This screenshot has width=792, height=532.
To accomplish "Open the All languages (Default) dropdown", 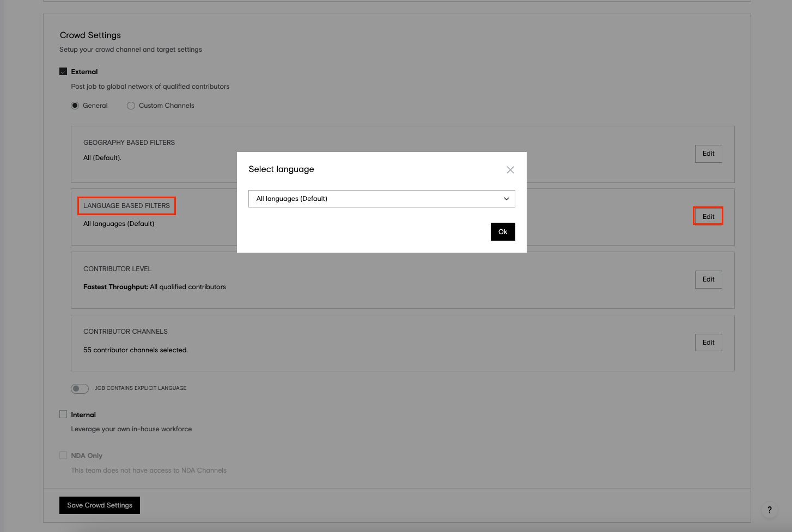I will pyautogui.click(x=382, y=199).
